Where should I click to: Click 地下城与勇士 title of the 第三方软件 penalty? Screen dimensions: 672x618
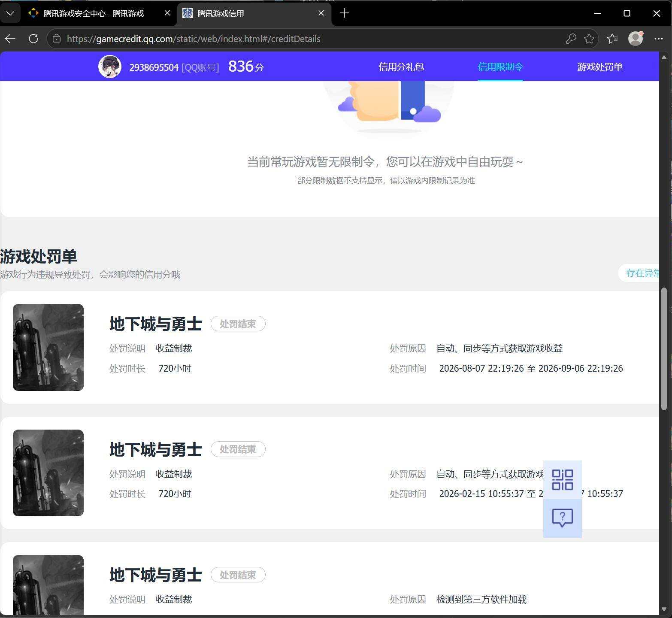click(155, 575)
